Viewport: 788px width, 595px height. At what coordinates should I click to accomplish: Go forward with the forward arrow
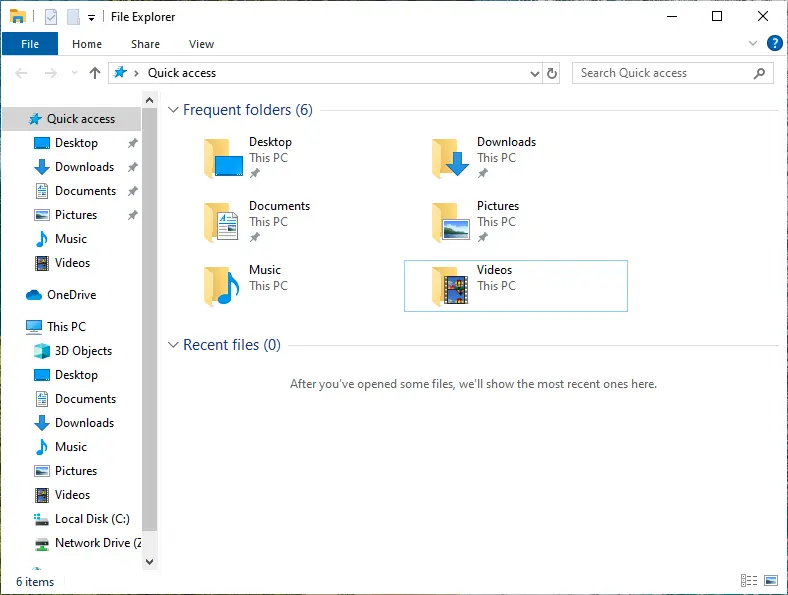(51, 73)
